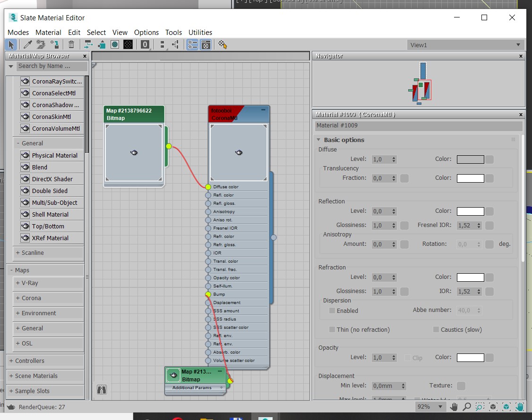Screen dimensions: 532x420
Task: Click Diffuse color map slot button
Action: (489, 160)
